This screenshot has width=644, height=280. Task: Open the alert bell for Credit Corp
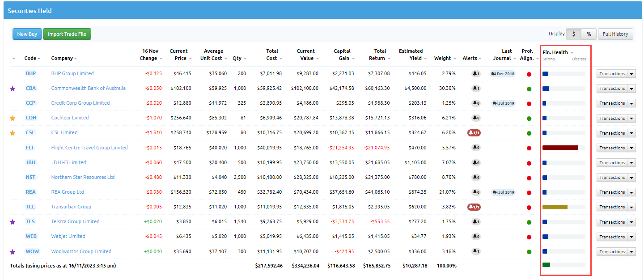click(x=476, y=103)
